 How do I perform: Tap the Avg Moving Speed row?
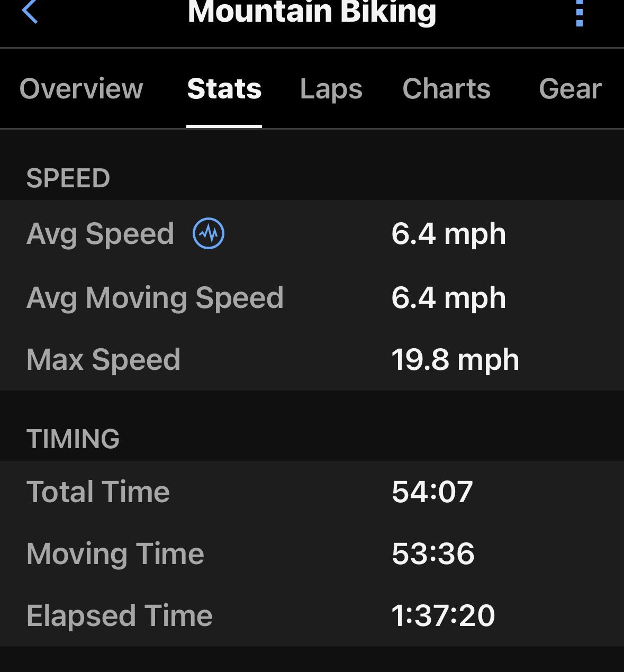tap(312, 297)
